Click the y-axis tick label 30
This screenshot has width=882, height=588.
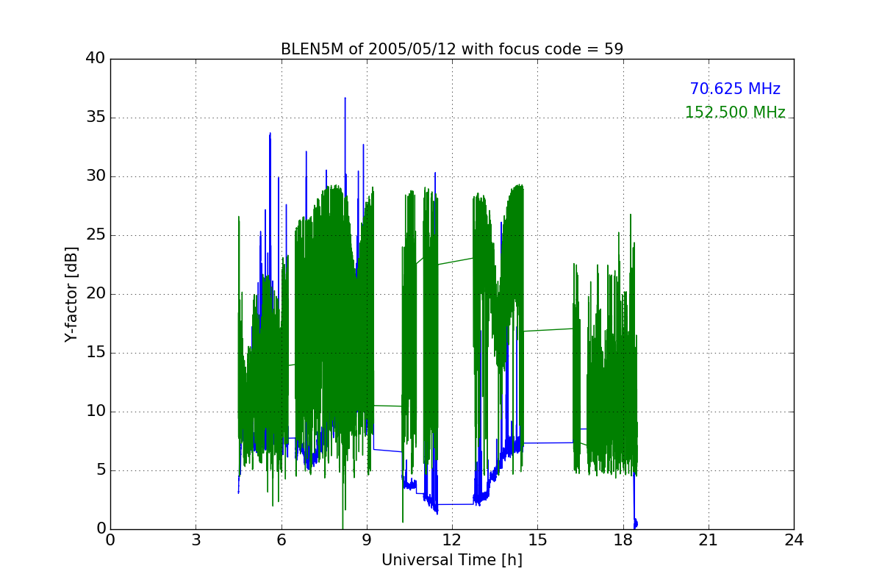(x=96, y=176)
